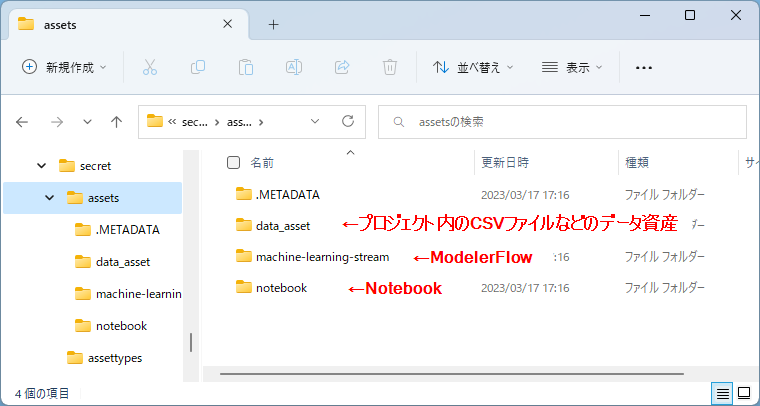Click the Paste clipboard icon
760x406 pixels.
246,67
